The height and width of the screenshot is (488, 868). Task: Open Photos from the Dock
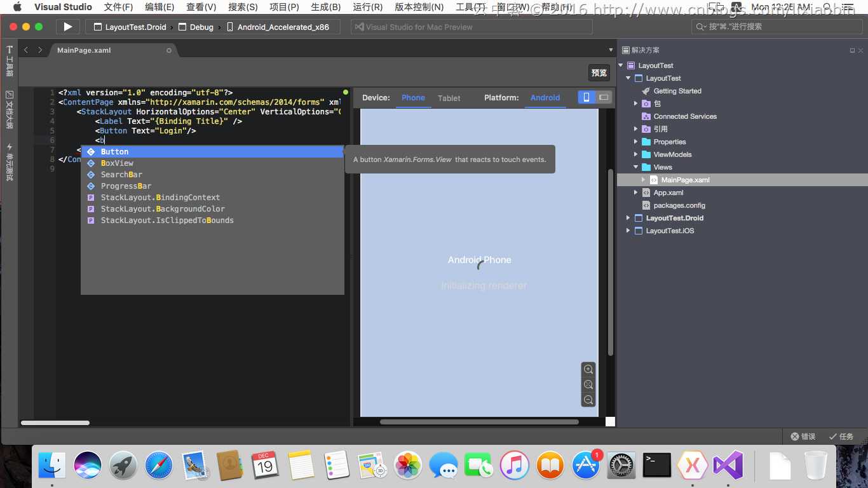point(408,466)
